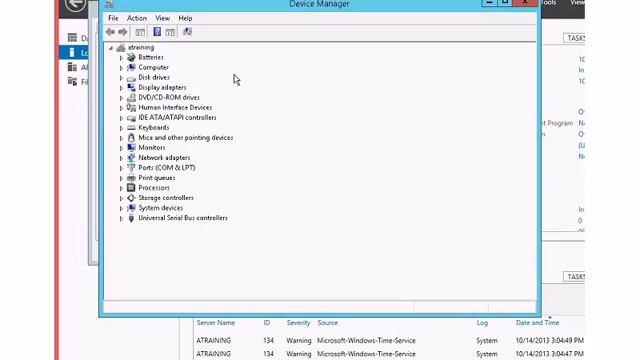This screenshot has height=360, width=640.
Task: Open the View menu in Device Manager
Action: [x=162, y=18]
